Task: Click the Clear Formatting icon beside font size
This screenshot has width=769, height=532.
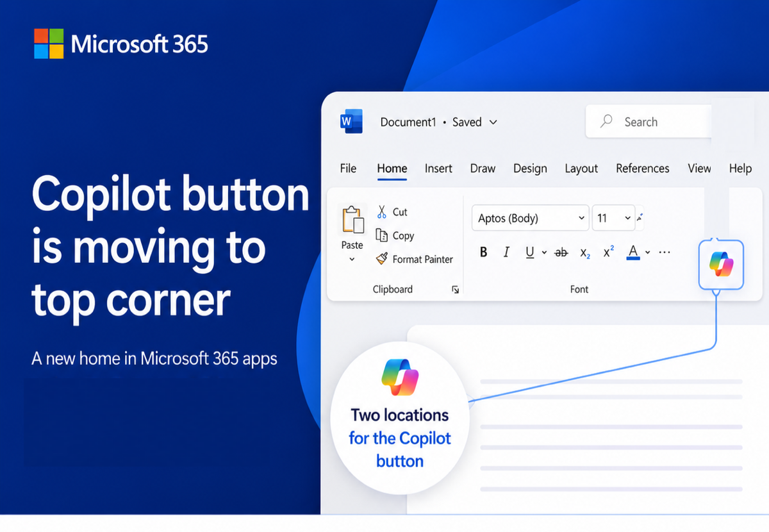Action: 640,218
